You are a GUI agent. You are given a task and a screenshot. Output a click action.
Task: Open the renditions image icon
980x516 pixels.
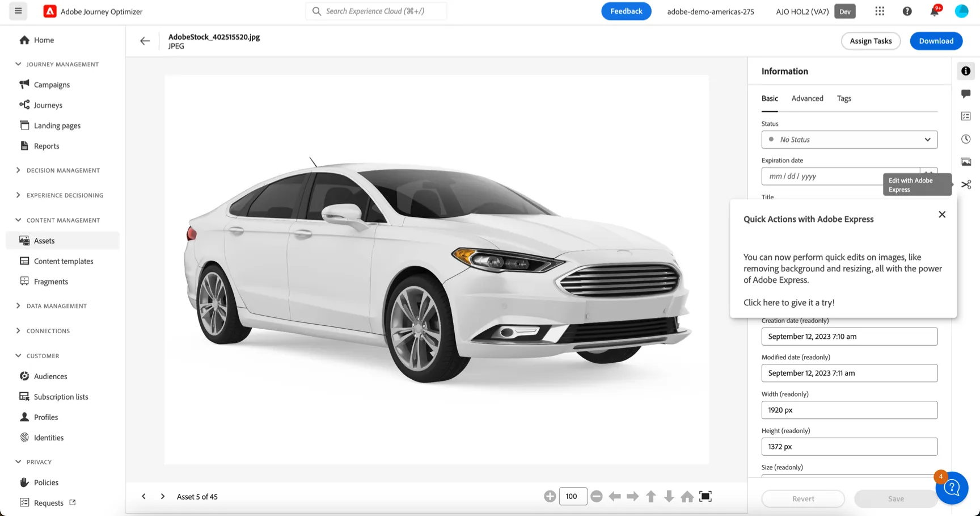coord(966,162)
